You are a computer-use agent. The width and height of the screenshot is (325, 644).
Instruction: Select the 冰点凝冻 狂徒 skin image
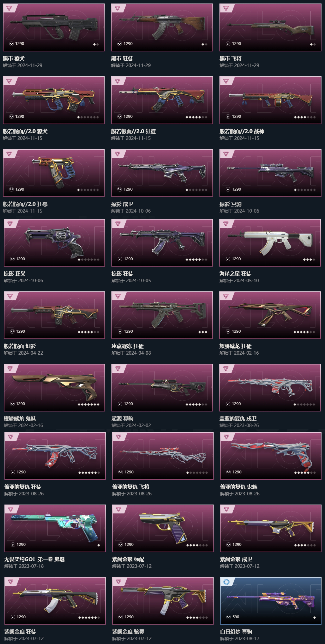coord(162,315)
